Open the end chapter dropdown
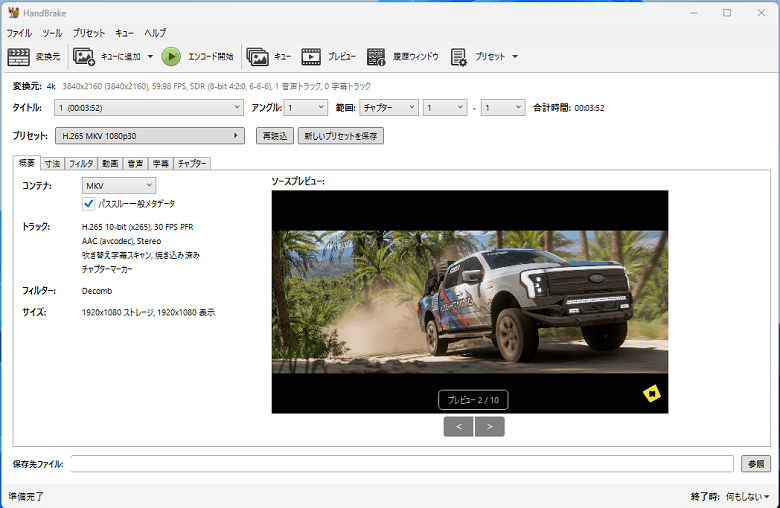Viewport: 780px width, 508px height. (x=503, y=107)
